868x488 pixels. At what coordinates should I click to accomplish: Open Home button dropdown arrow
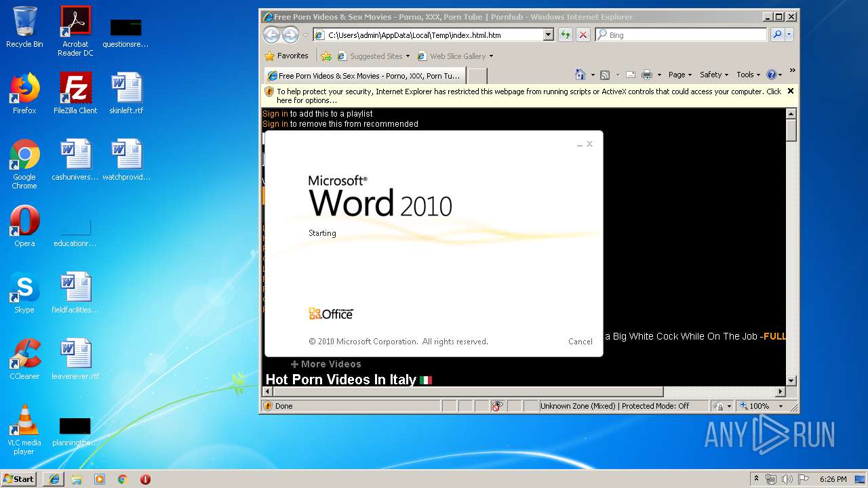click(x=593, y=75)
